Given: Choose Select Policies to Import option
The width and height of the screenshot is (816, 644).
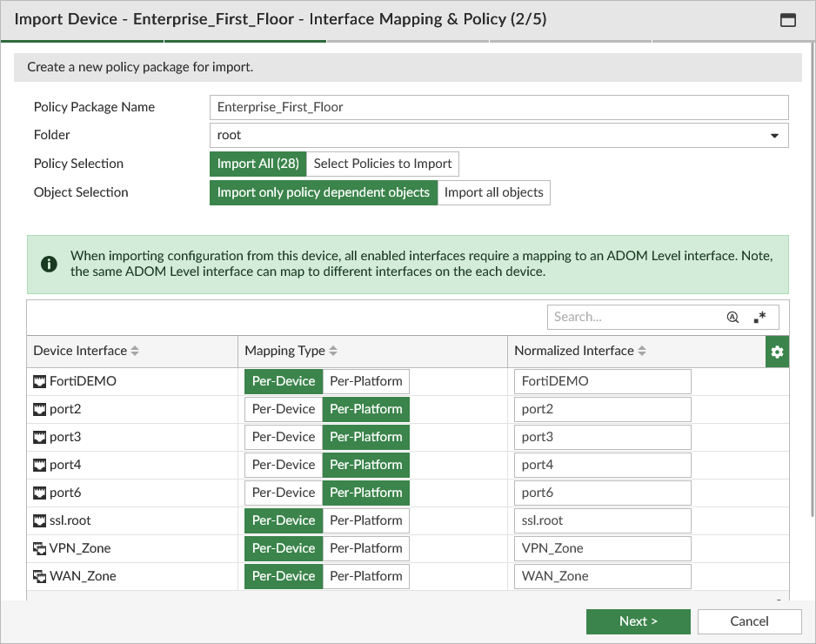Looking at the screenshot, I should pos(383,164).
